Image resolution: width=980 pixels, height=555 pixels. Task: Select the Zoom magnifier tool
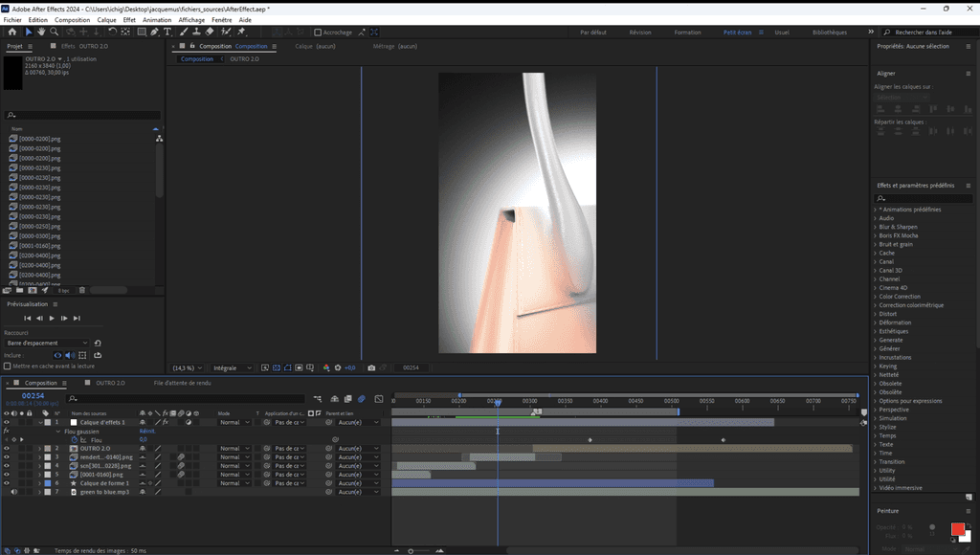click(54, 32)
